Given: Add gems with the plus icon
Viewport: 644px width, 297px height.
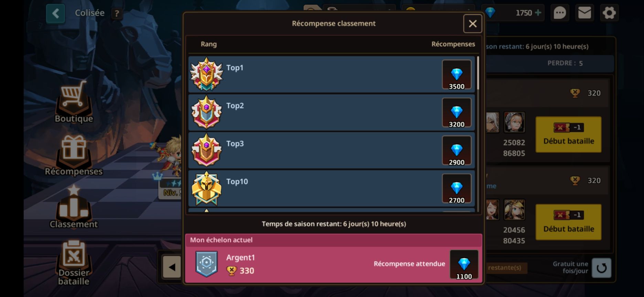Looking at the screenshot, I should click(x=538, y=13).
